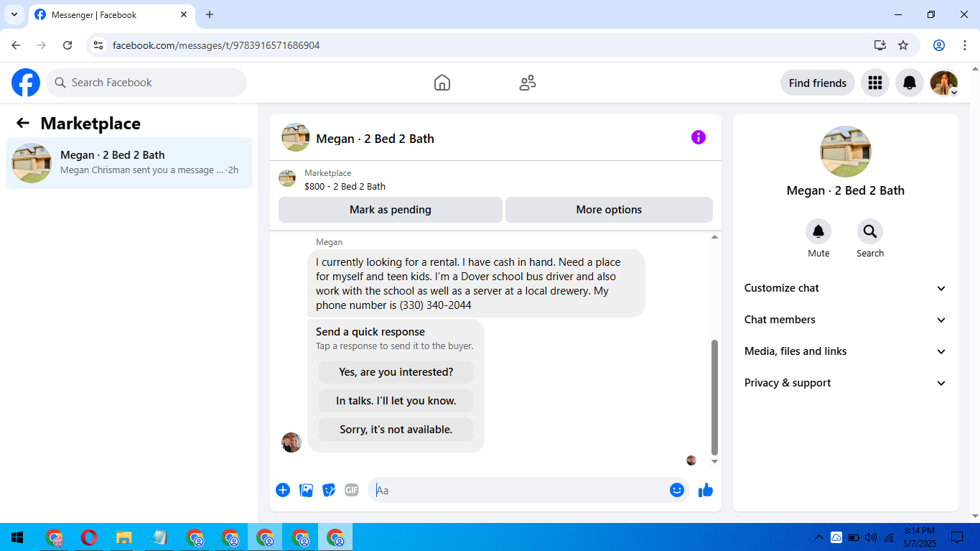This screenshot has width=980, height=551.
Task: Expand Customize chat section
Action: tap(845, 288)
